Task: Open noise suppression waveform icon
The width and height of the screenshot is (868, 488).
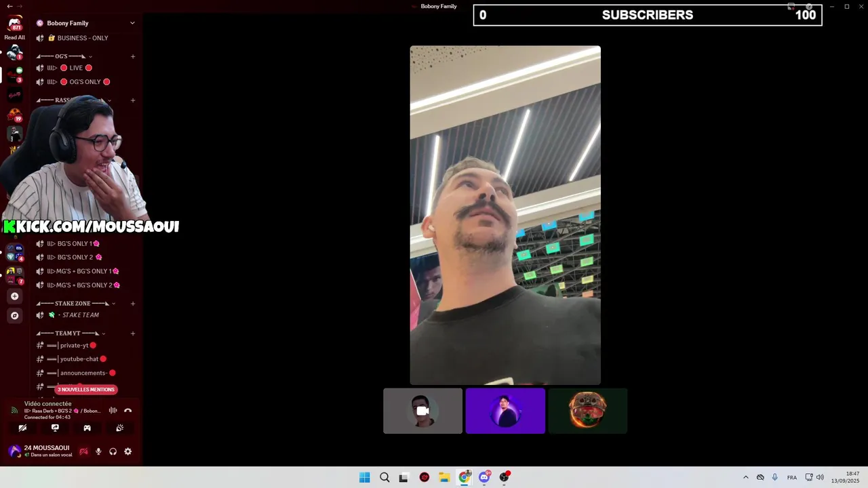Action: tap(113, 410)
